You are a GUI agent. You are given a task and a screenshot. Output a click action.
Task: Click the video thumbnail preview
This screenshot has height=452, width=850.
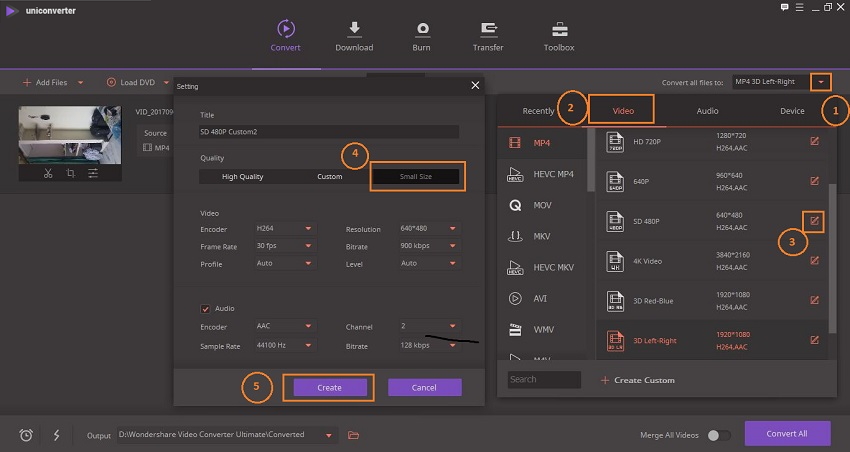(x=70, y=135)
